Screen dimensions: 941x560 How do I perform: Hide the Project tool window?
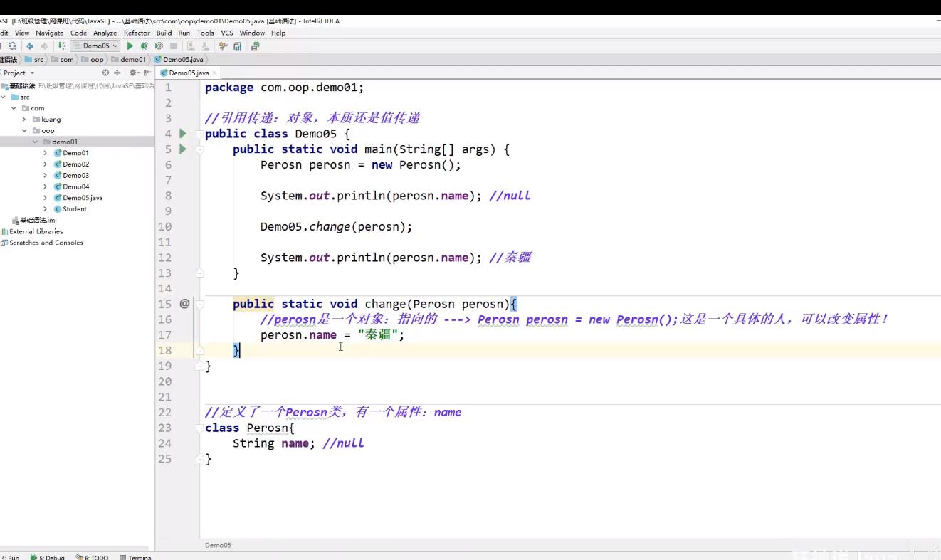[x=147, y=73]
